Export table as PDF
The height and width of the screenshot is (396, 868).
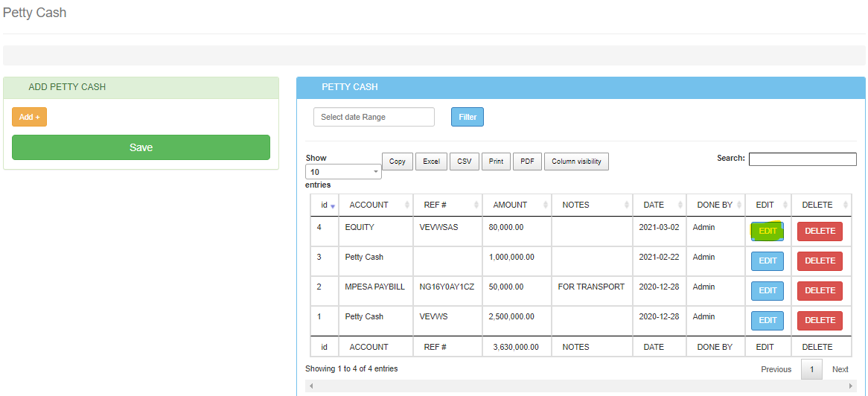coord(527,162)
